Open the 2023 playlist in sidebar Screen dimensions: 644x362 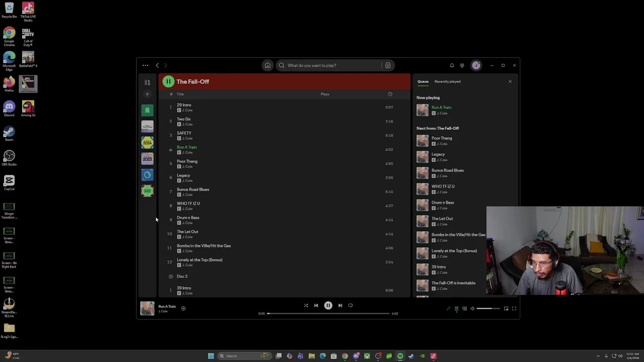pos(147,159)
